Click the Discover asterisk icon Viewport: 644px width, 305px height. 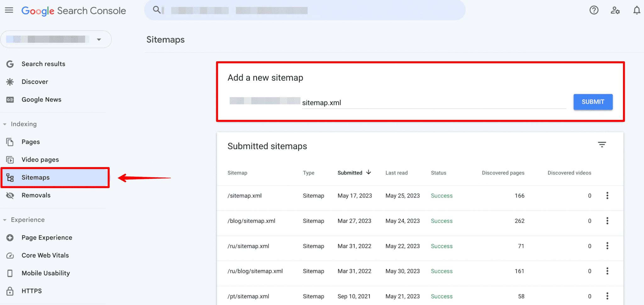point(10,82)
